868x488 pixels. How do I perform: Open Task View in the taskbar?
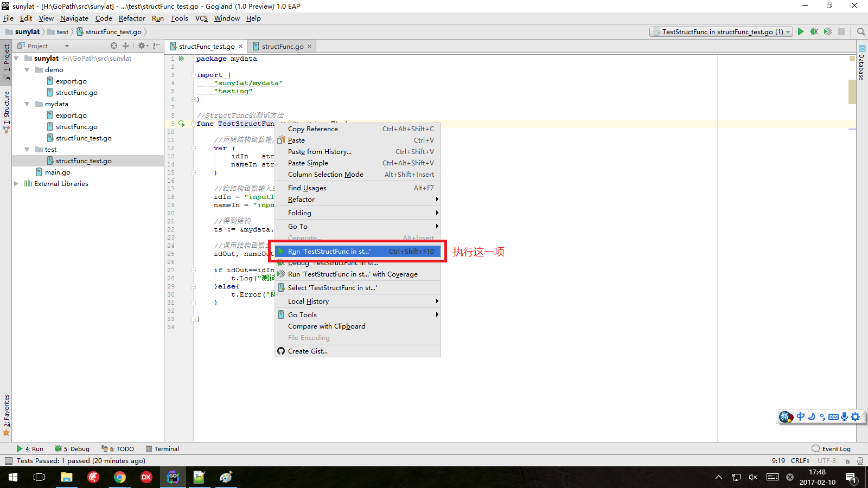tap(39, 477)
